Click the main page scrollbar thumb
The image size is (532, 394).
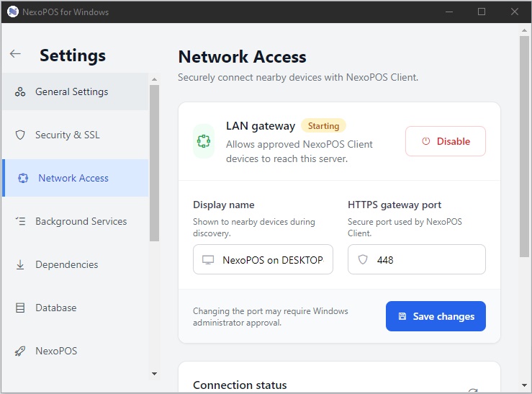[524, 147]
